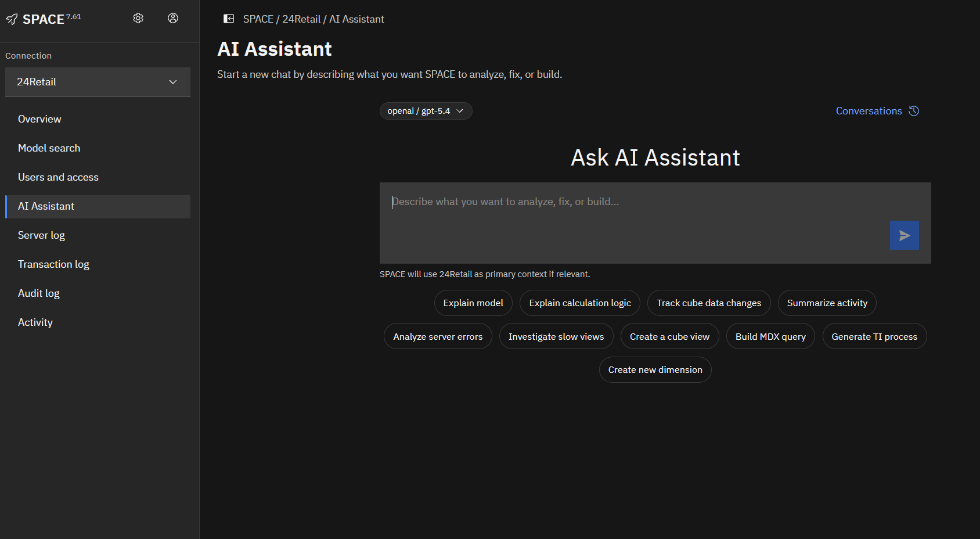This screenshot has width=980, height=539.
Task: Choose the Explain model suggestion
Action: (x=473, y=303)
